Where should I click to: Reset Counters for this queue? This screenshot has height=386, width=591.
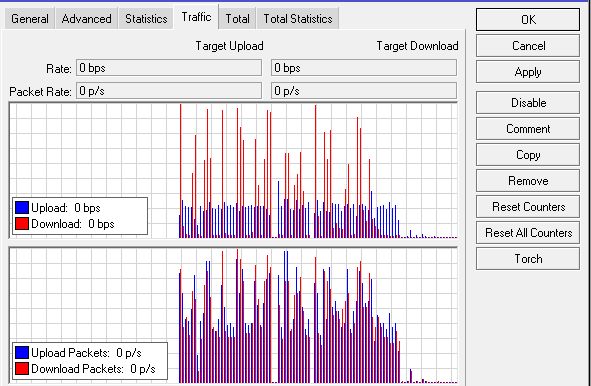(x=528, y=207)
